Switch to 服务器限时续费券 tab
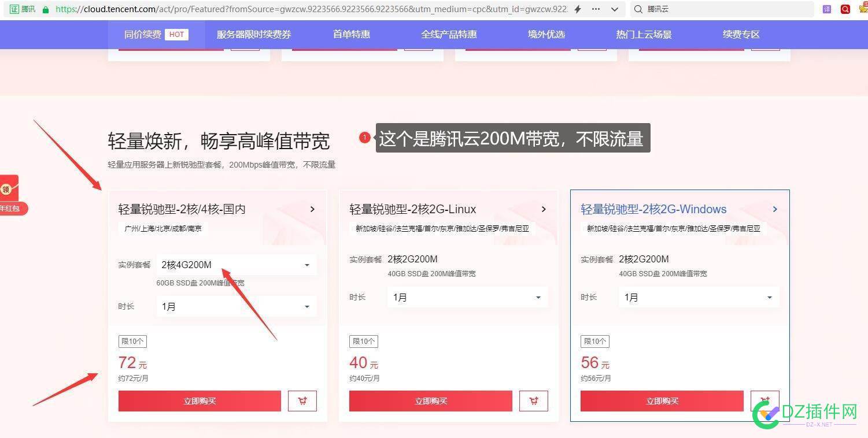Image resolution: width=868 pixels, height=438 pixels. tap(254, 35)
